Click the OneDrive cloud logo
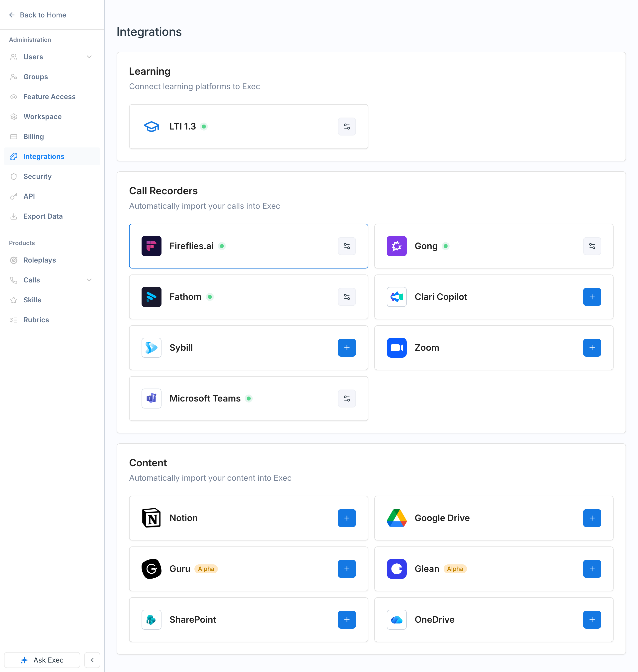 (397, 620)
